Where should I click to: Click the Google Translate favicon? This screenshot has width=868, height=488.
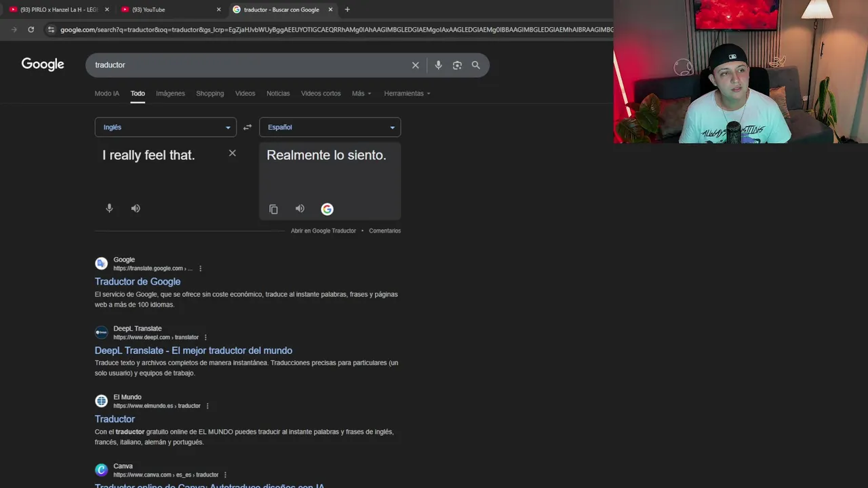point(101,264)
